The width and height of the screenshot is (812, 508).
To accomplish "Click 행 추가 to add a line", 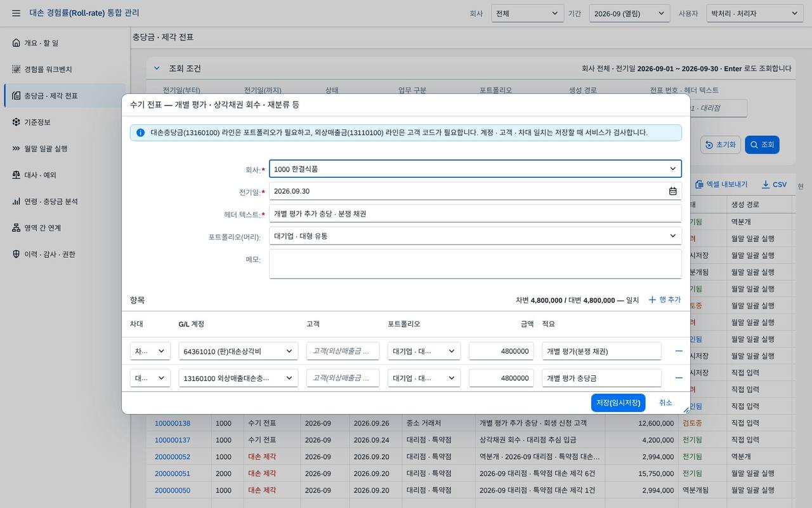I will [x=664, y=300].
